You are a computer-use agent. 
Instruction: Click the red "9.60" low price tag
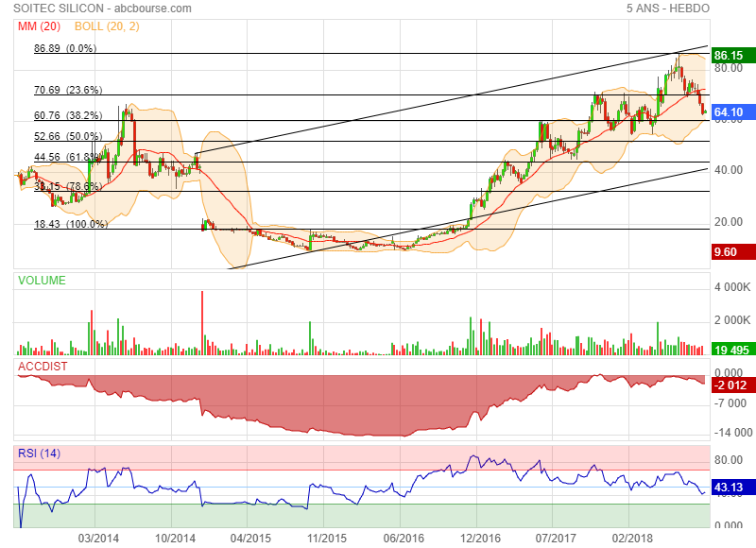(x=733, y=252)
